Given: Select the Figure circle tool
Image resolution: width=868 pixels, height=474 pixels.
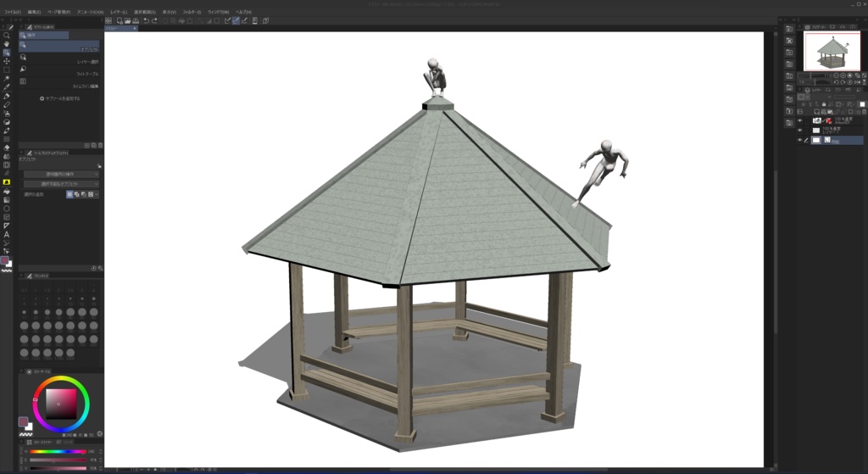Looking at the screenshot, I should pos(7,209).
